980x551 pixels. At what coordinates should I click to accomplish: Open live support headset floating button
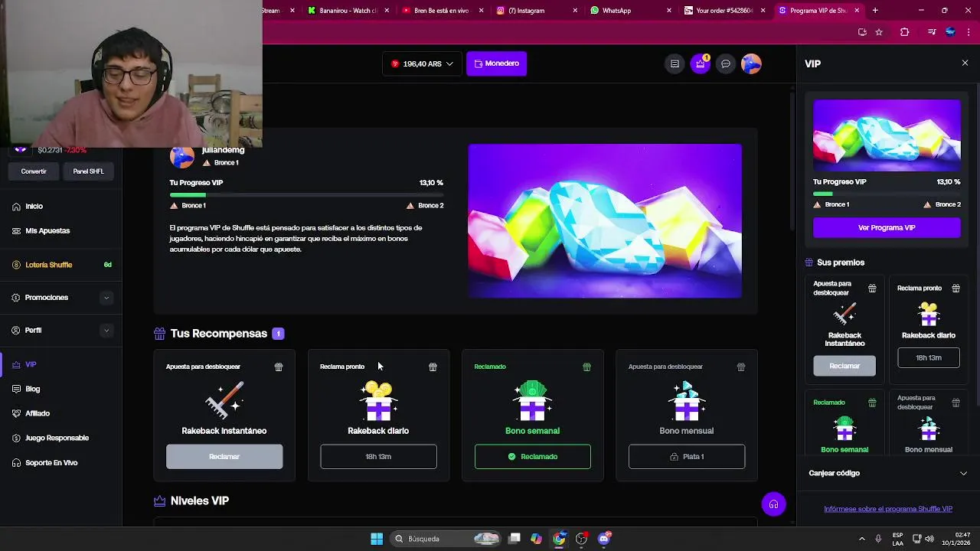coord(773,504)
